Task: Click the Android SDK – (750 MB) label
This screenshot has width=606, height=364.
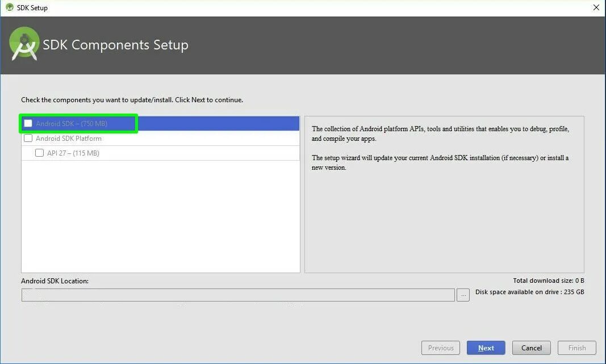Action: (72, 124)
